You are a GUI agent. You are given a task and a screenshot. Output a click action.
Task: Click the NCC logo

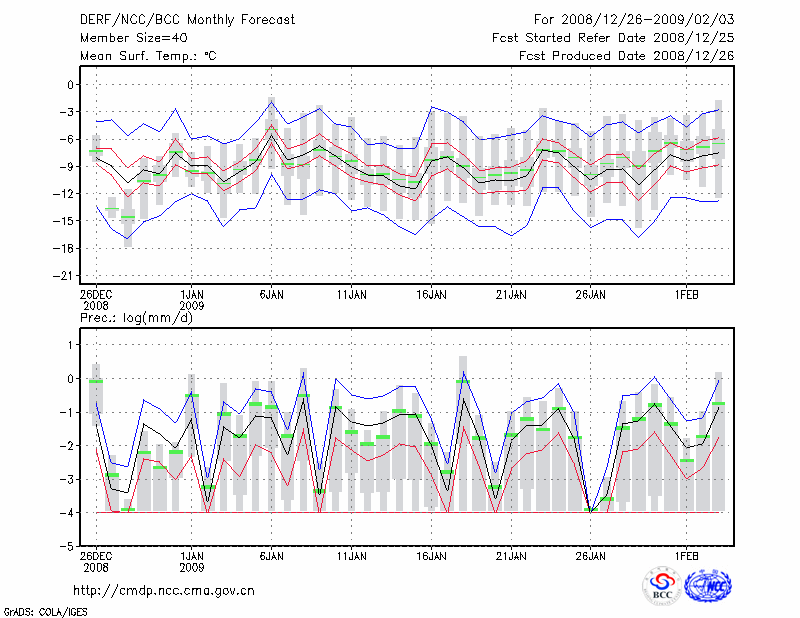[707, 586]
